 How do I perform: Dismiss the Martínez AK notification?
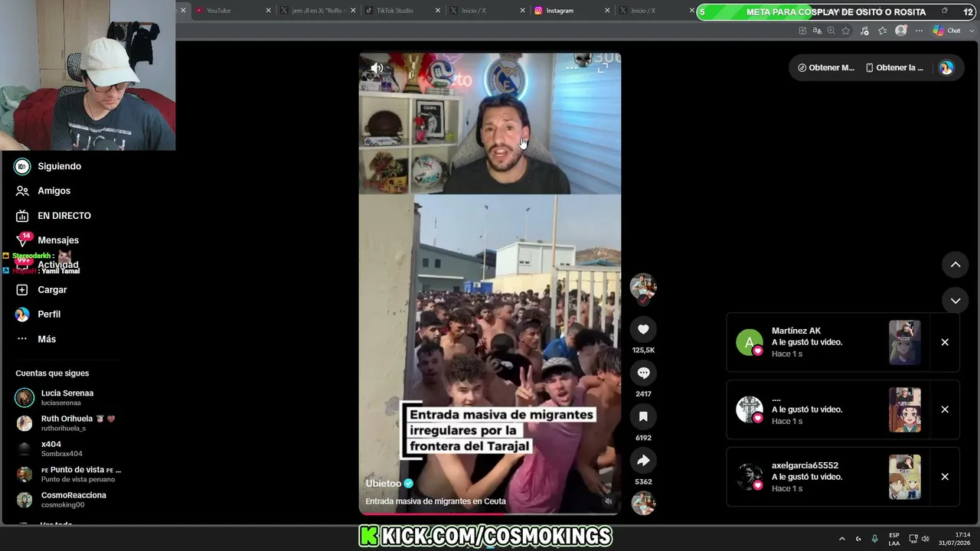(945, 342)
